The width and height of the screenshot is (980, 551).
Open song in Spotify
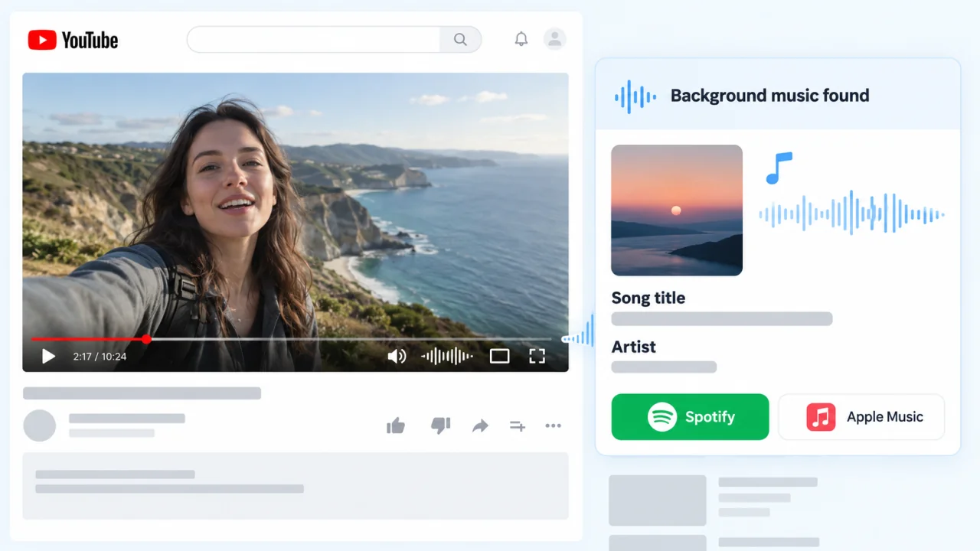[690, 417]
